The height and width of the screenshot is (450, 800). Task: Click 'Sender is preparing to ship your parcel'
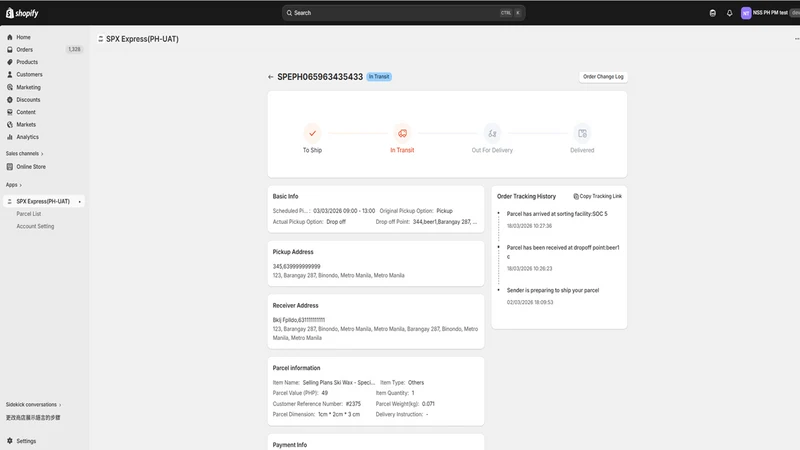pyautogui.click(x=553, y=290)
